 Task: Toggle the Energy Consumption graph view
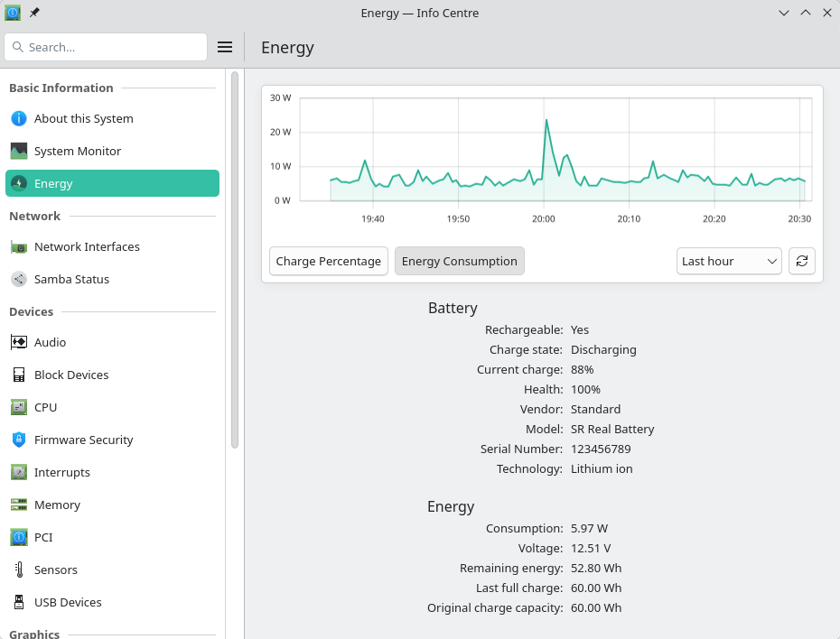click(x=459, y=261)
